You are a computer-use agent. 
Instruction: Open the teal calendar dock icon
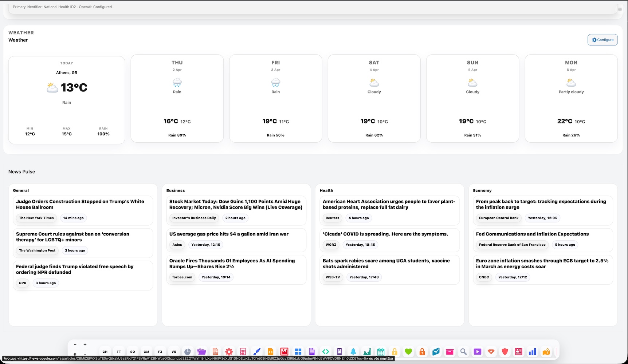[381, 352]
